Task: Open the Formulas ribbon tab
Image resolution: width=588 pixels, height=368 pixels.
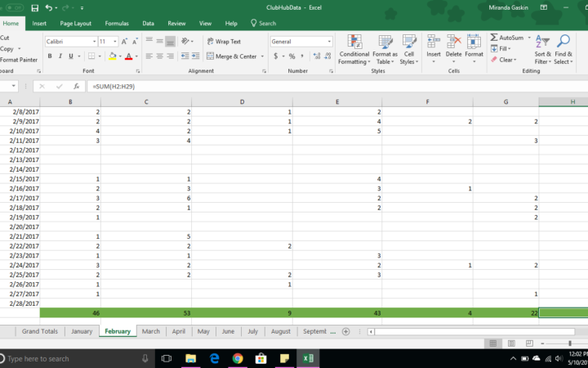Action: (116, 24)
